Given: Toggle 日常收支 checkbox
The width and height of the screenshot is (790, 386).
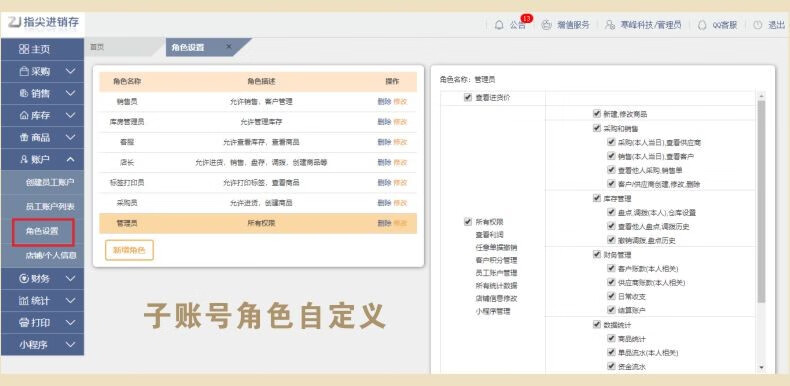Looking at the screenshot, I should (611, 296).
